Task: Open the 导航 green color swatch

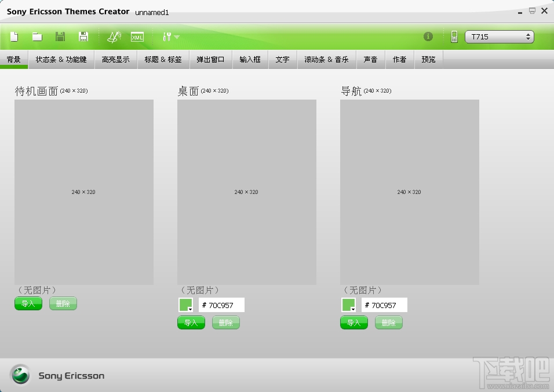Action: [348, 305]
